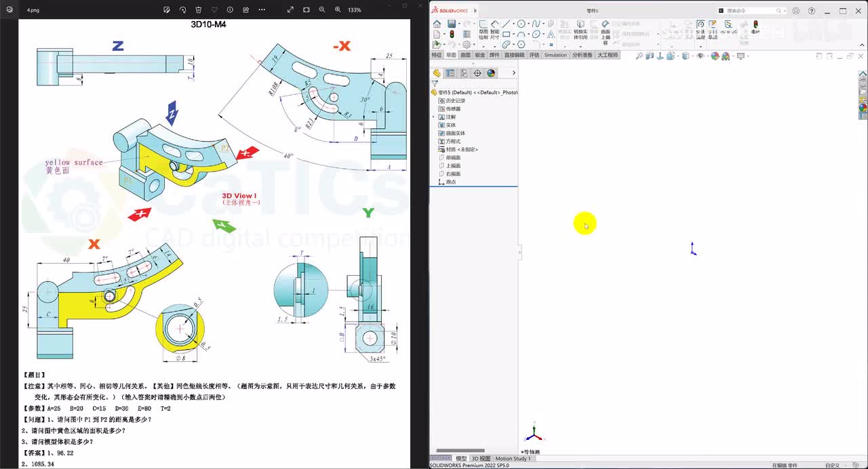Click the feature tree filter funnel
The width and height of the screenshot is (868, 469).
pos(435,83)
